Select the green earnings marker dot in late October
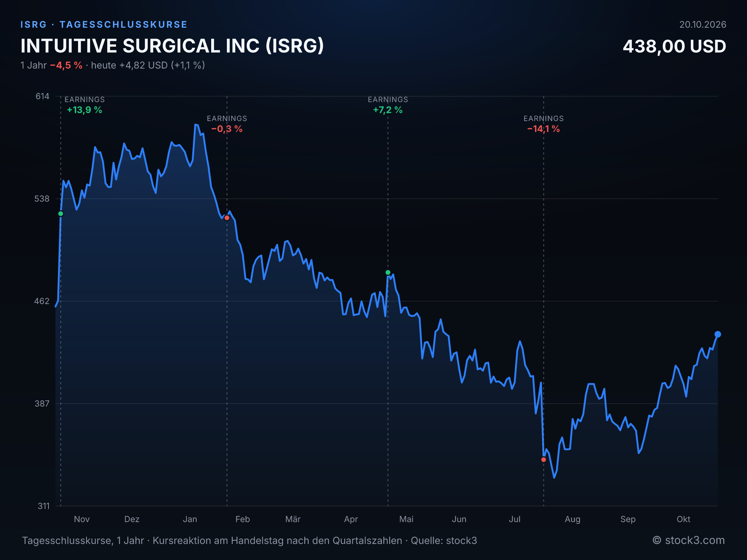Viewport: 747px width, 560px height. pos(61,214)
